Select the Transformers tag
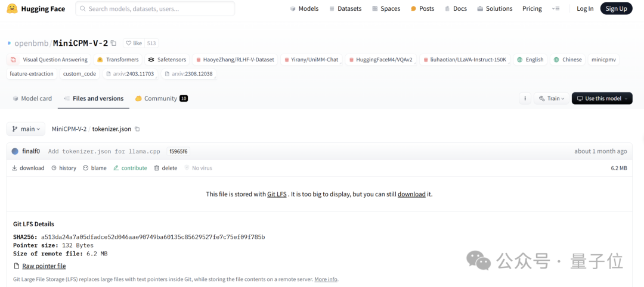 [x=118, y=60]
